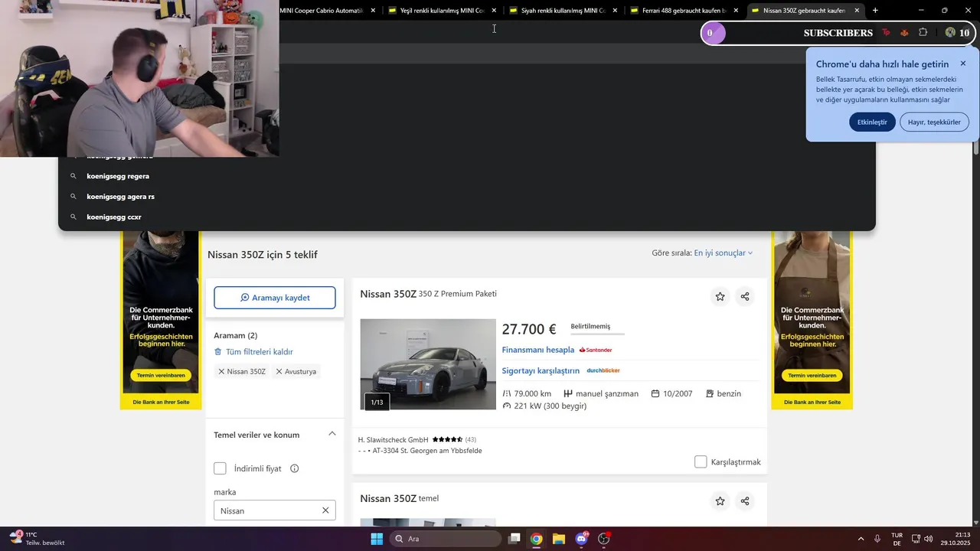Screen dimensions: 980x551
Task: Click the H. Slawitscheck GmbH dealer name
Action: click(x=393, y=439)
